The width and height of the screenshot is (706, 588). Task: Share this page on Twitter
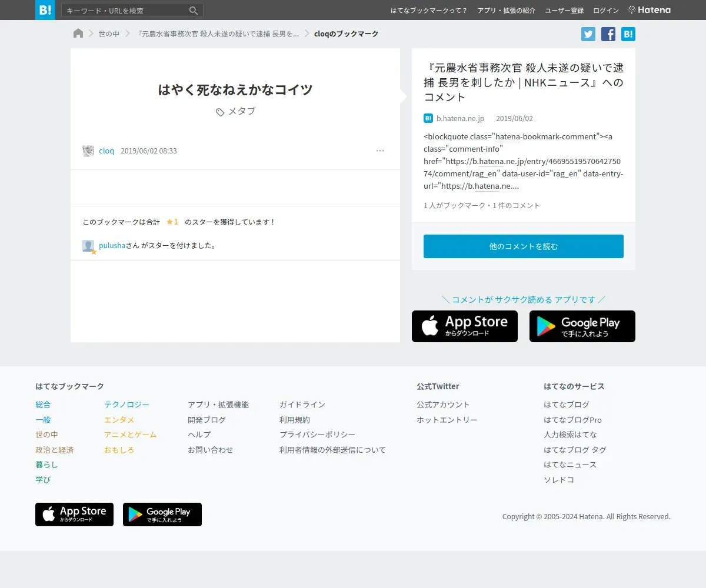point(588,34)
